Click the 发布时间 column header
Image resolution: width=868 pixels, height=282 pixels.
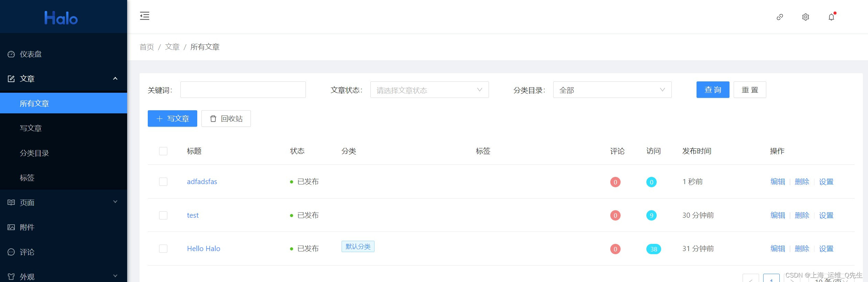(x=697, y=151)
